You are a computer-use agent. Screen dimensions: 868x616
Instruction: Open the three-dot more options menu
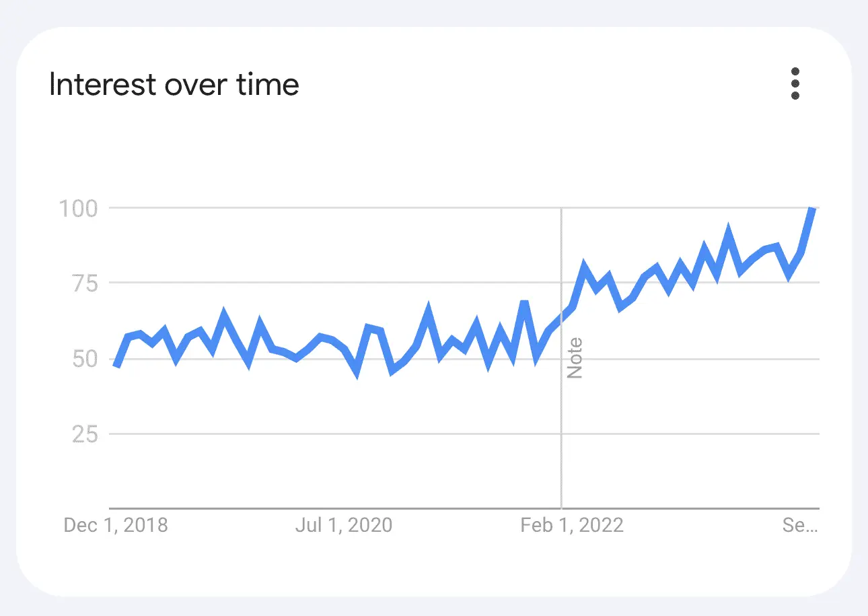pos(795,83)
